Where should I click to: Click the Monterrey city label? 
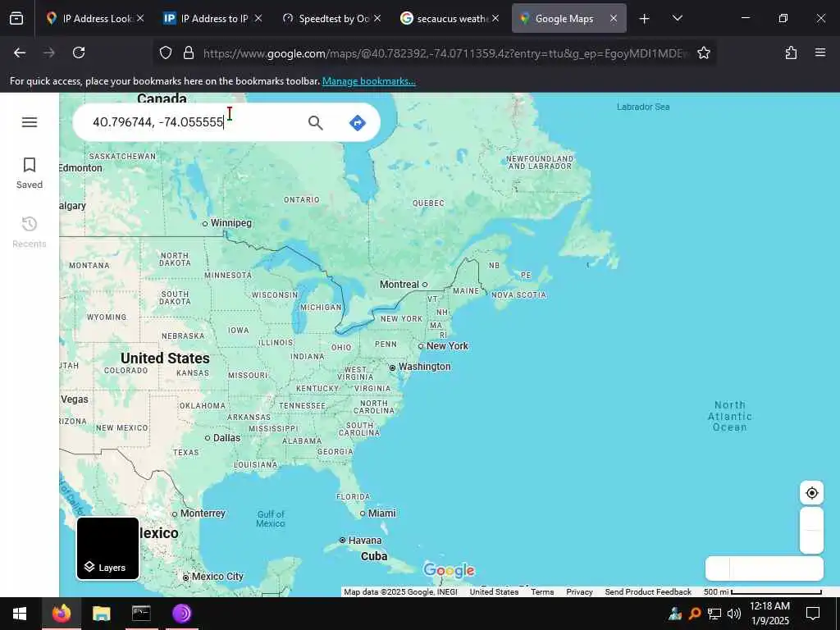[203, 514]
